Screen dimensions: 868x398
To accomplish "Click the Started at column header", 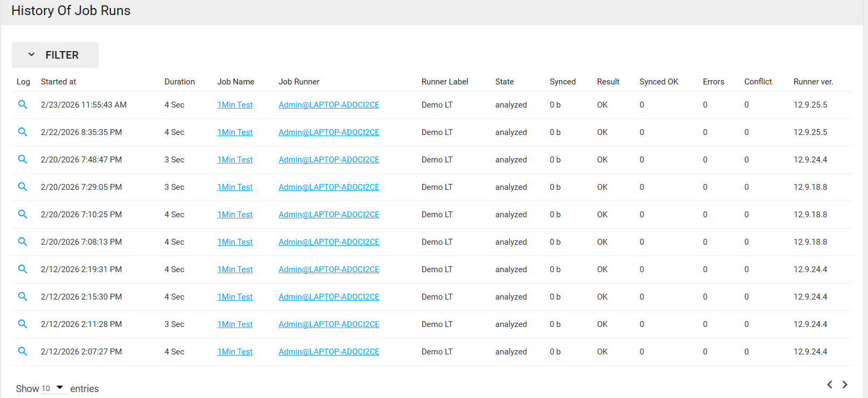I will click(x=58, y=82).
